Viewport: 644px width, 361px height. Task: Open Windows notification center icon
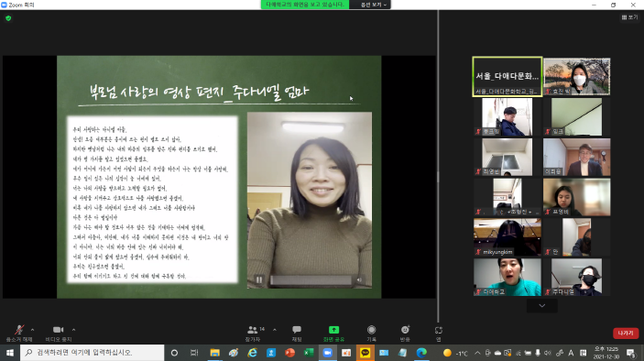click(631, 353)
